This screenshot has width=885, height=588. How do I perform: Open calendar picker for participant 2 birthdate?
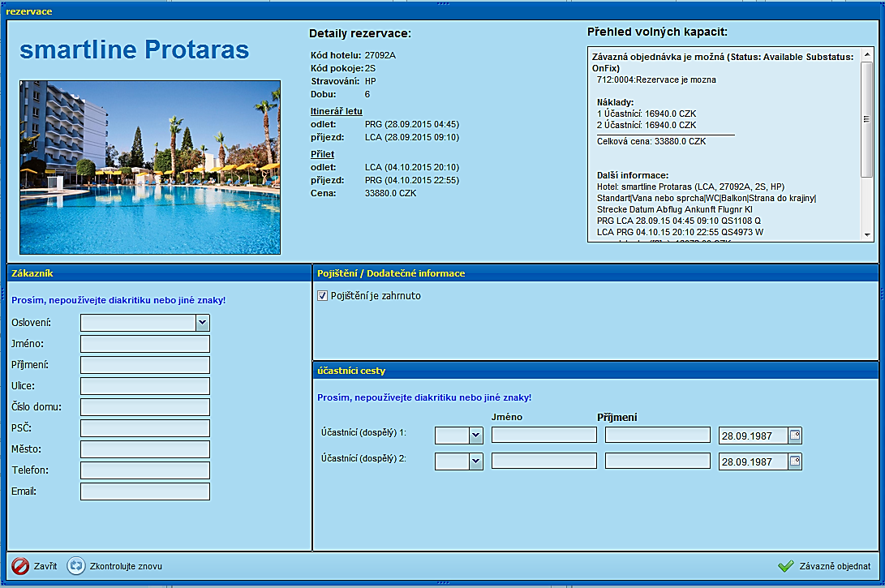point(795,461)
